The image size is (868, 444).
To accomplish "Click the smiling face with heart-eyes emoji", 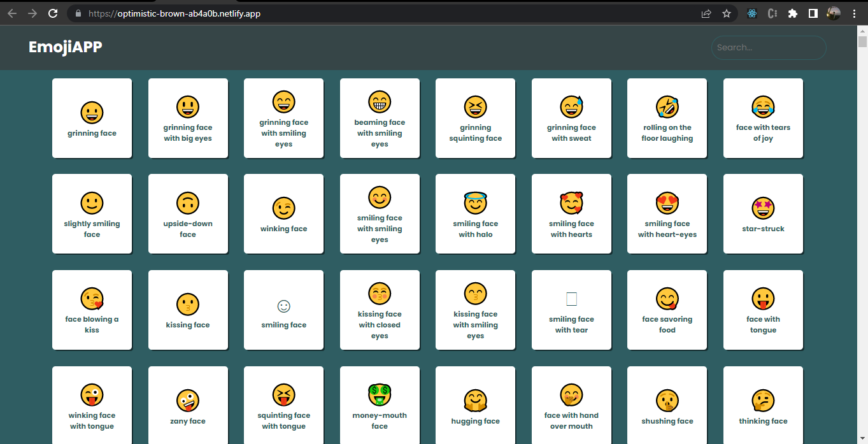I will (x=667, y=214).
